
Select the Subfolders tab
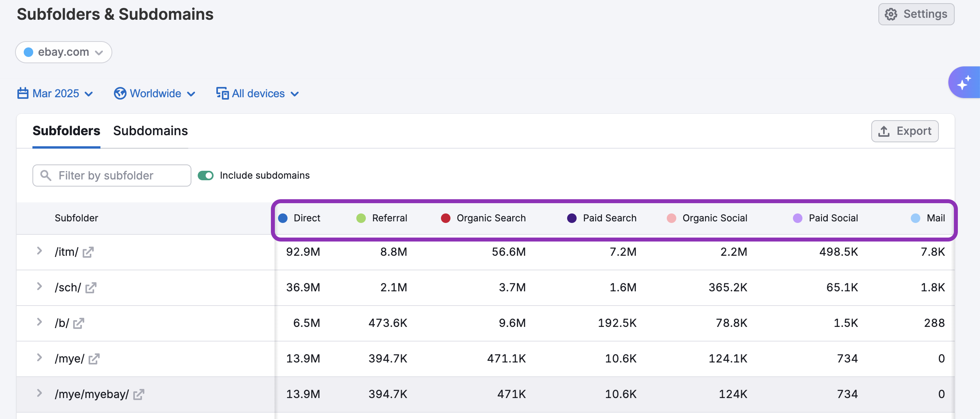66,131
